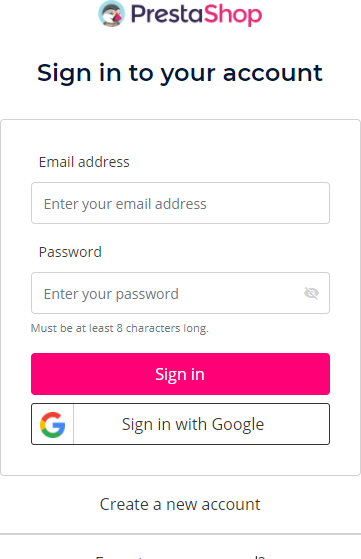Click the Email address field label
Screen dimensions: 361x559
(84, 162)
